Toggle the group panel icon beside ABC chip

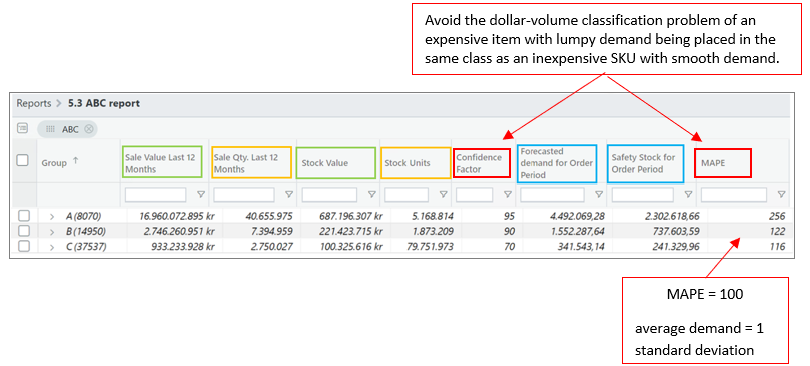23,129
